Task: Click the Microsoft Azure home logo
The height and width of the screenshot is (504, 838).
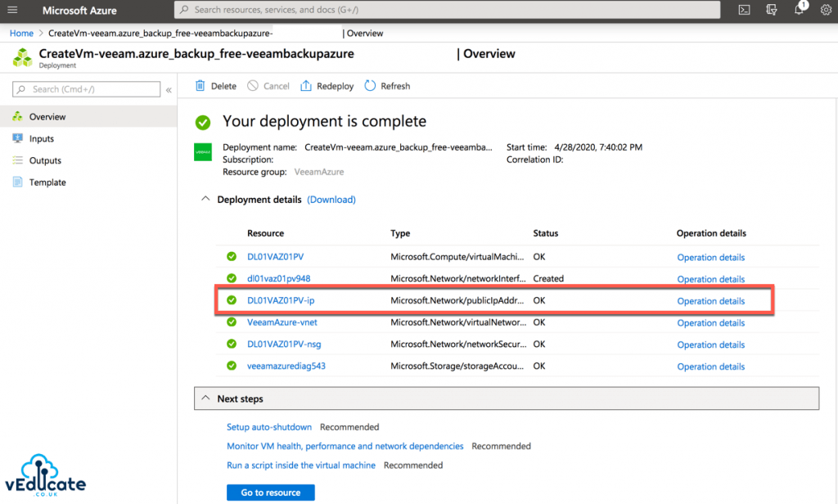Action: (x=79, y=10)
